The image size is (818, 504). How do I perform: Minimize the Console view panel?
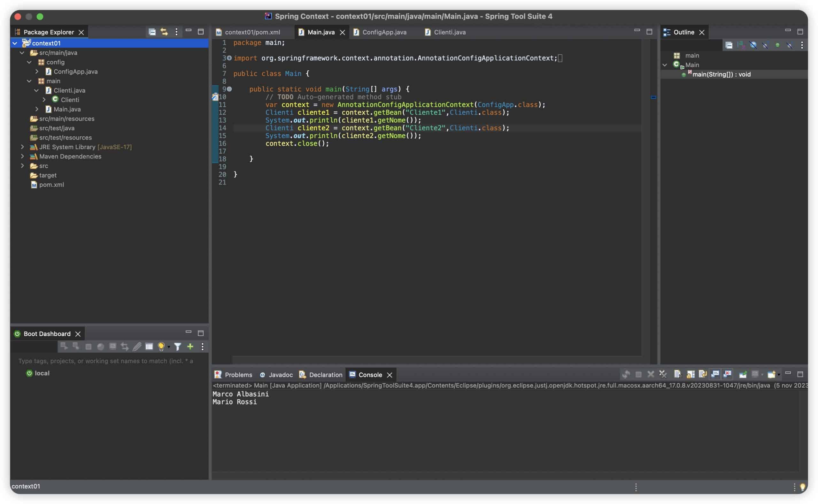[x=788, y=373]
